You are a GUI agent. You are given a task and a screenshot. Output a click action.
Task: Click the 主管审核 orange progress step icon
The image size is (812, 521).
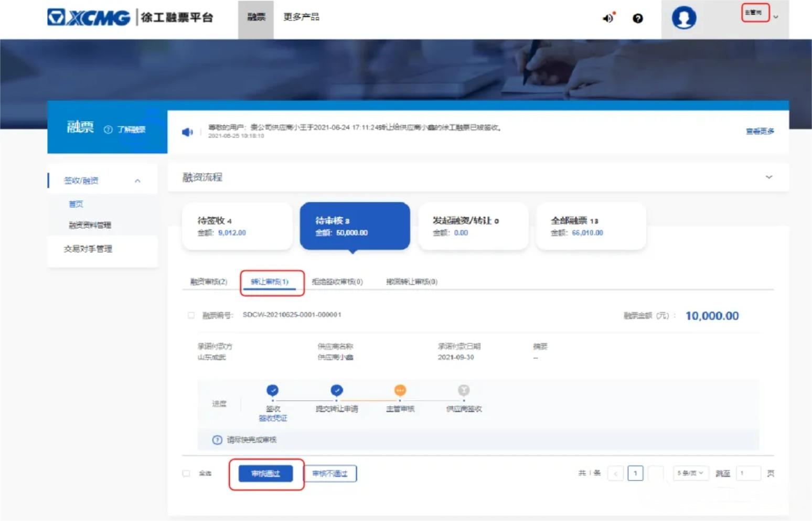[x=400, y=390]
